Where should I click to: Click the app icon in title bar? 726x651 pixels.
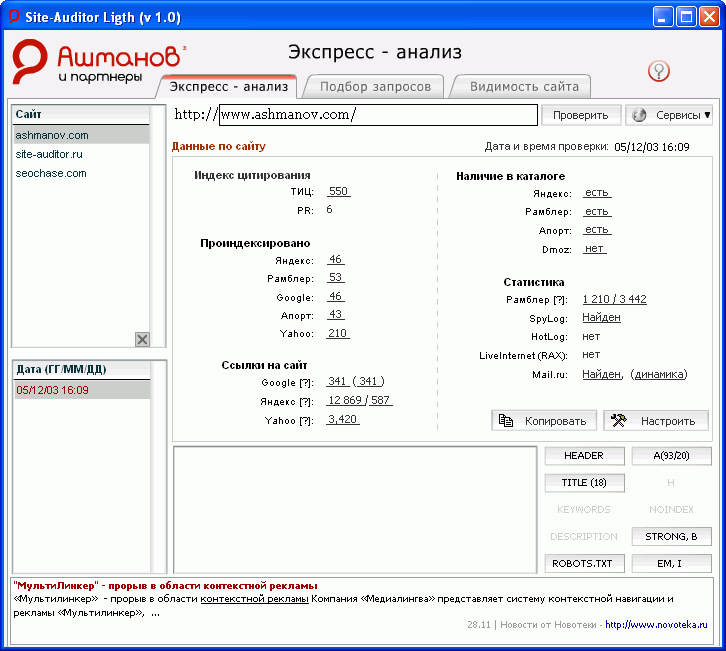point(13,17)
